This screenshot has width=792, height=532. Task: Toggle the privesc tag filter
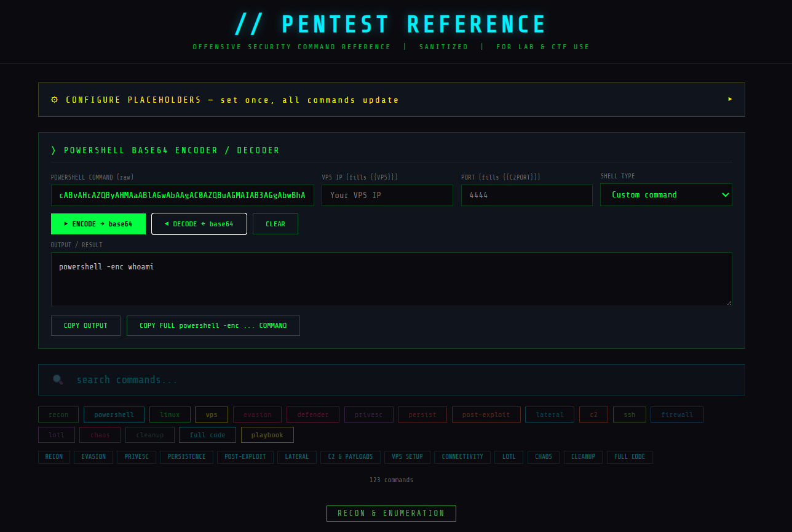[369, 415]
